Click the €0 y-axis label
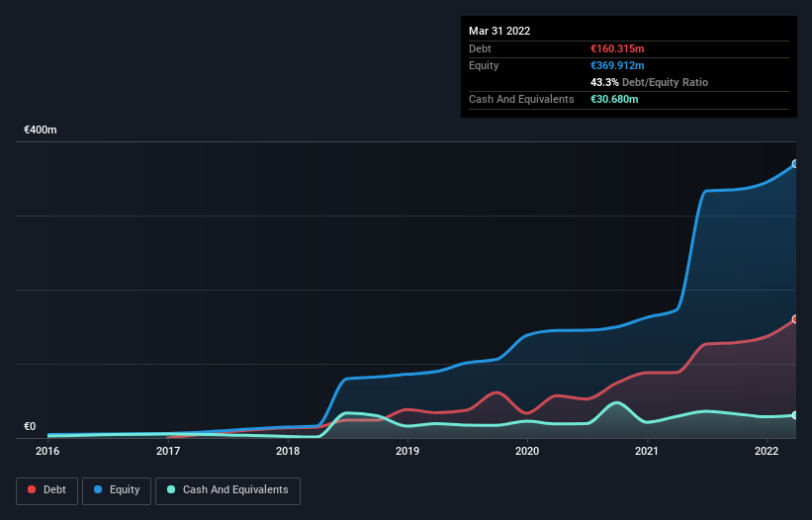812x520 pixels. click(x=30, y=426)
